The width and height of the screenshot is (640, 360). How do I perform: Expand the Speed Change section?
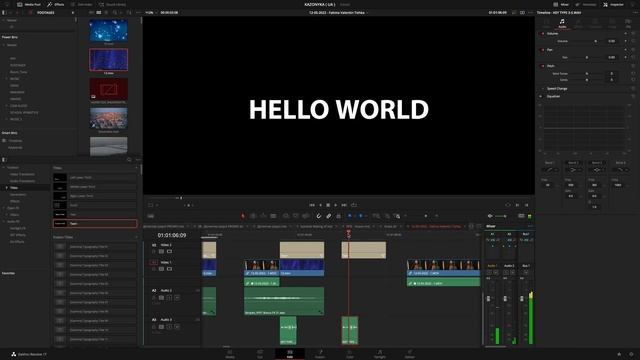click(557, 89)
